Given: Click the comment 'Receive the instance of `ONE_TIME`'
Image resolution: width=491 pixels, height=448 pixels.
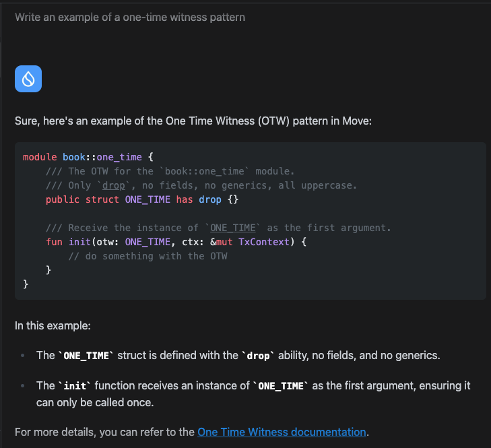Looking at the screenshot, I should 218,228.
